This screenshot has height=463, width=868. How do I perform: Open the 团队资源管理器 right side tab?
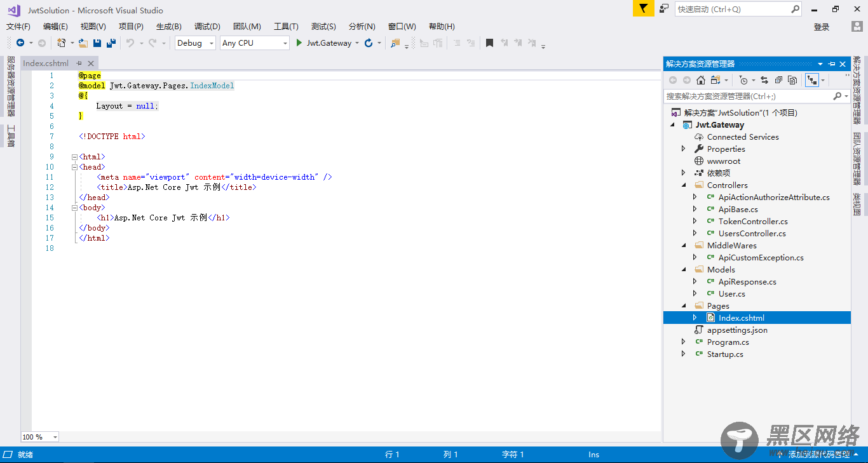tap(857, 158)
